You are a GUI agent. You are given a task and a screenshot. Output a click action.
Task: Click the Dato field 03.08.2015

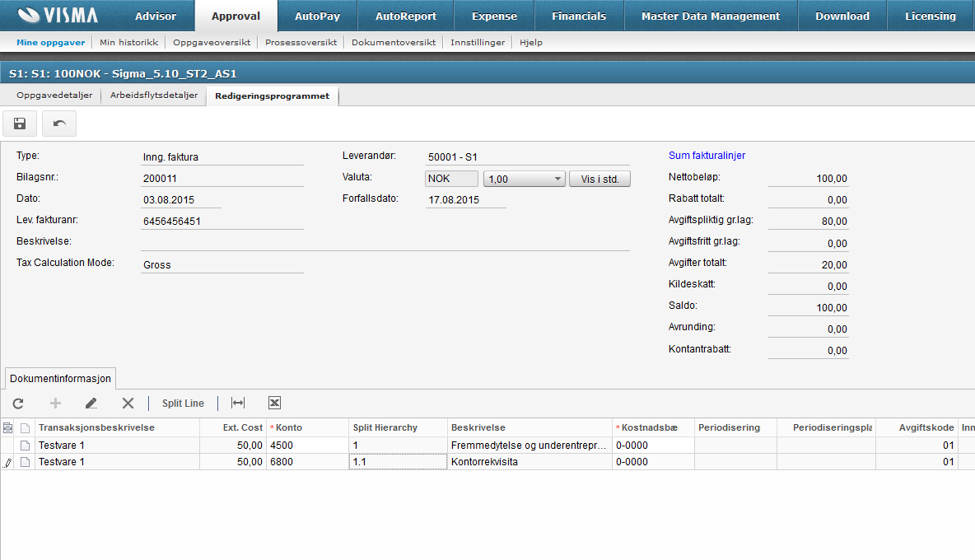point(181,199)
